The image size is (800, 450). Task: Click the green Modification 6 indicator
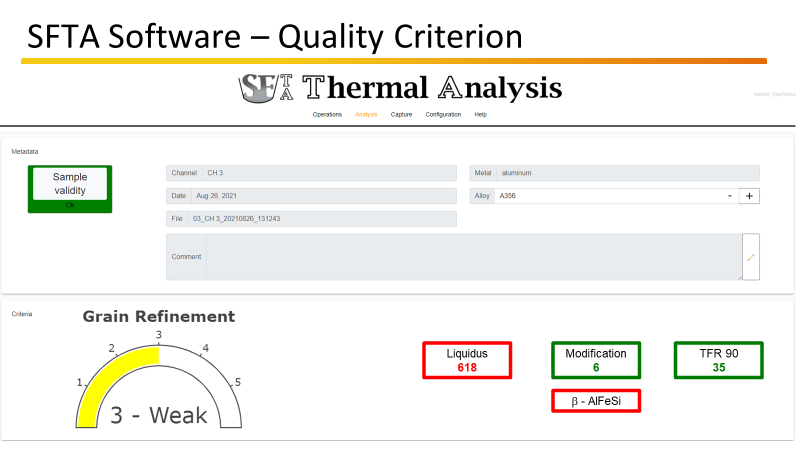[595, 360]
